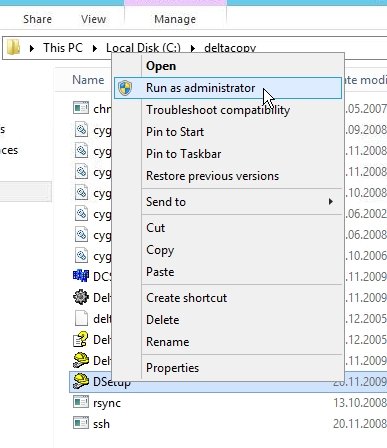Click the folder icon in the address bar
The width and height of the screenshot is (387, 448).
13,48
